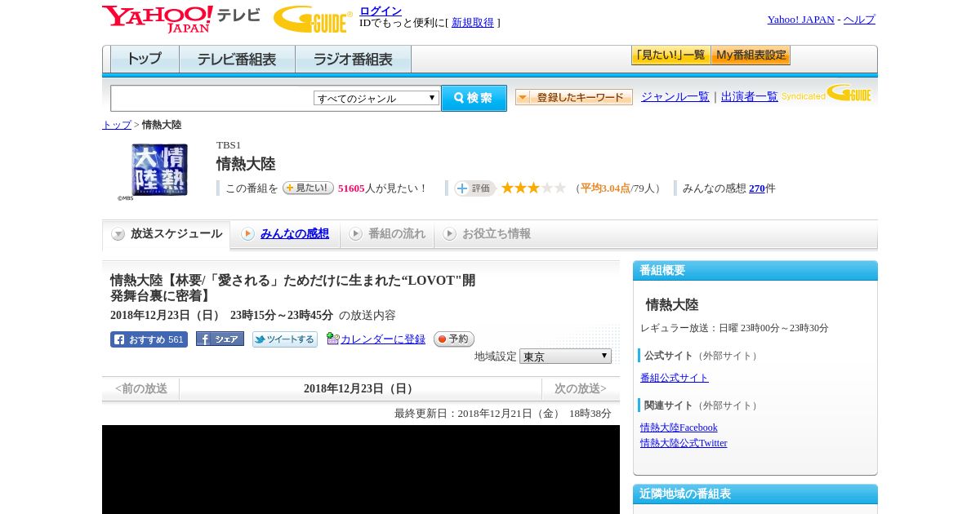Click the Yahoo! JAPAN link
Image resolution: width=980 pixels, height=514 pixels.
coord(800,20)
